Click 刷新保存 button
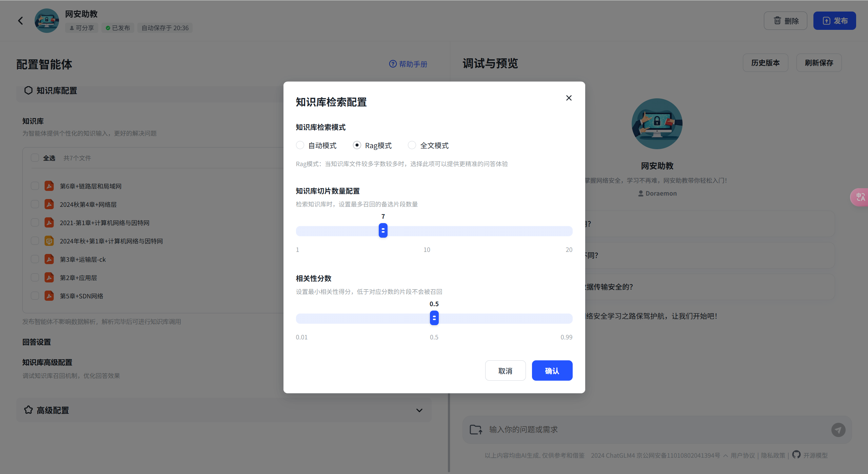The width and height of the screenshot is (868, 474). [819, 63]
